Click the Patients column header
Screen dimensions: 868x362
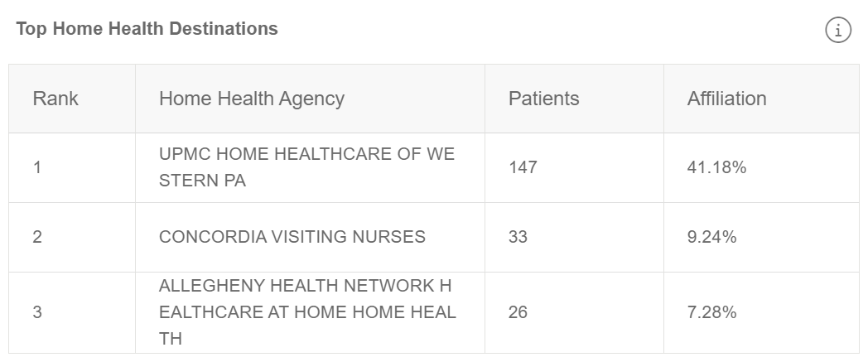543,99
